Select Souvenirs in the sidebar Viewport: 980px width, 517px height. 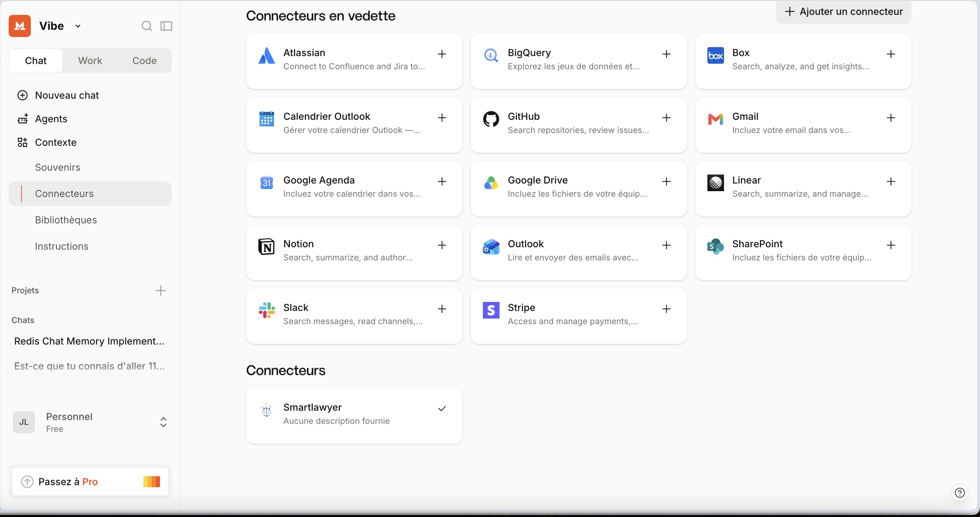point(58,167)
